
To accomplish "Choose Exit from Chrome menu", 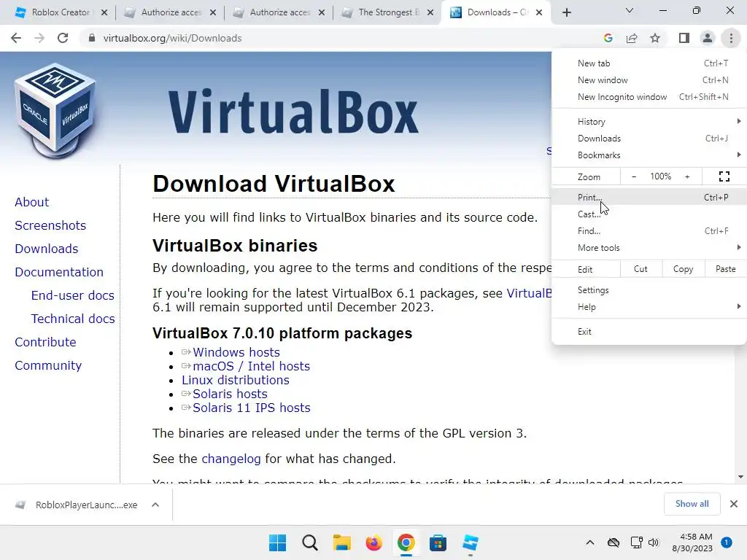I will [x=649, y=332].
